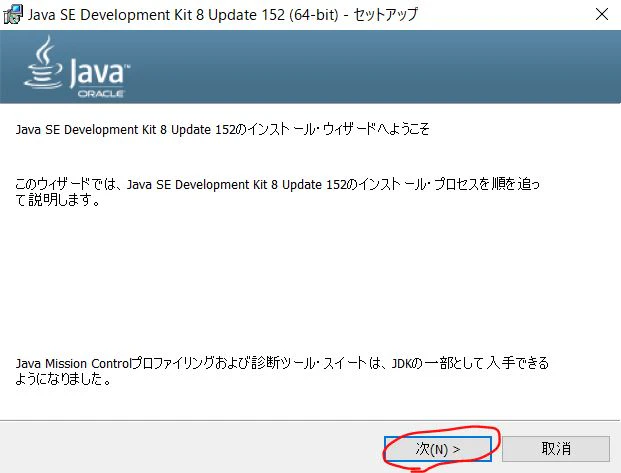The height and width of the screenshot is (473, 621).
Task: Click the Java Oracle logo in the banner
Action: pos(76,67)
